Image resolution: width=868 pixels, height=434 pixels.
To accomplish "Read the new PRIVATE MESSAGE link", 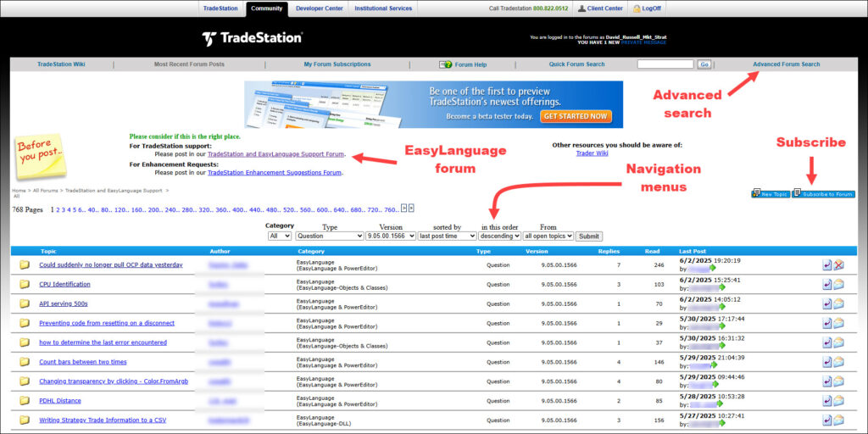I will click(x=644, y=42).
